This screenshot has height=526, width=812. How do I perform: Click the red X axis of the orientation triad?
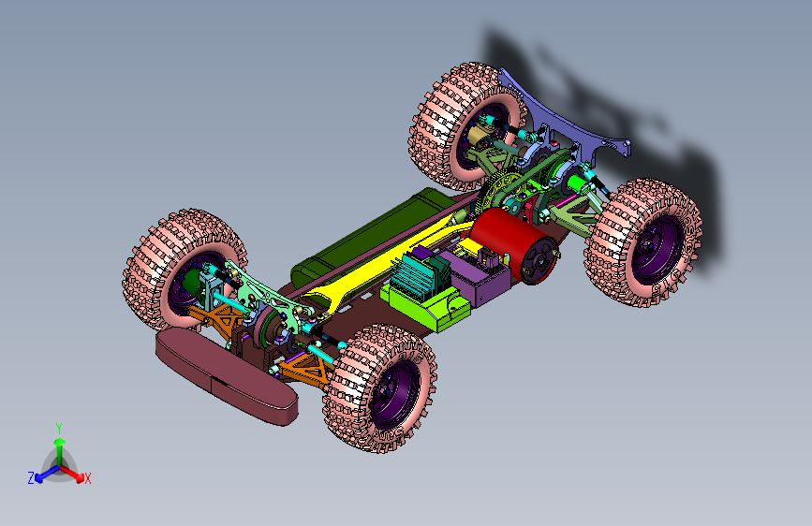(72, 474)
